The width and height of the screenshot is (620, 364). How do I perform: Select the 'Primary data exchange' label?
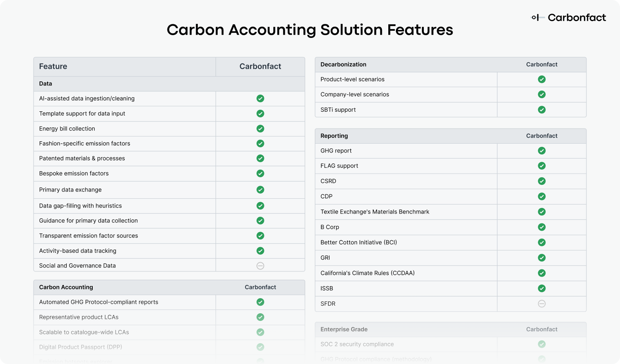click(x=70, y=190)
